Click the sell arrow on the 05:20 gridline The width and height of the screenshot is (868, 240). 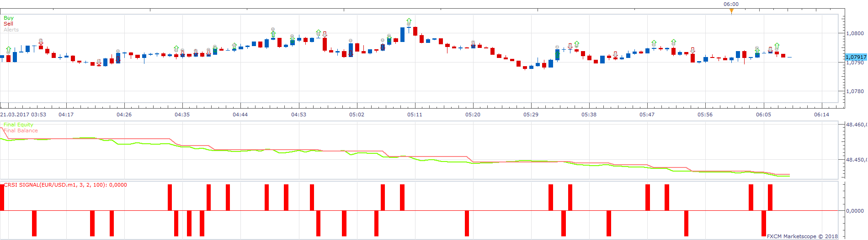click(473, 45)
